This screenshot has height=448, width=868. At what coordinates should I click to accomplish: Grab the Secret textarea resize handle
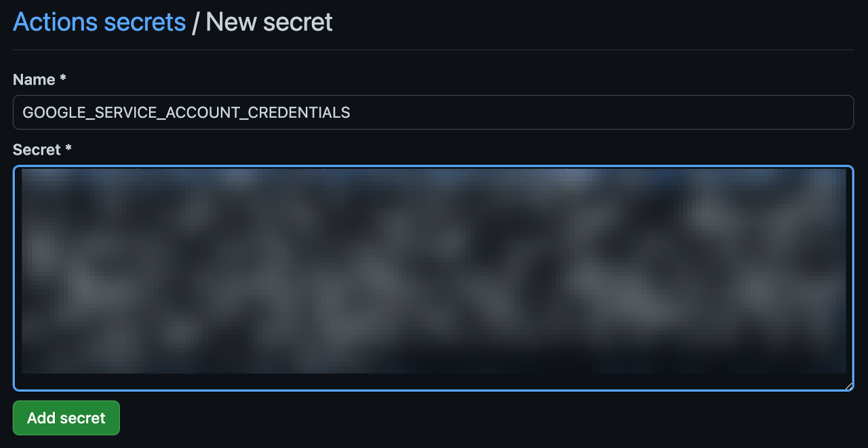[x=848, y=385]
